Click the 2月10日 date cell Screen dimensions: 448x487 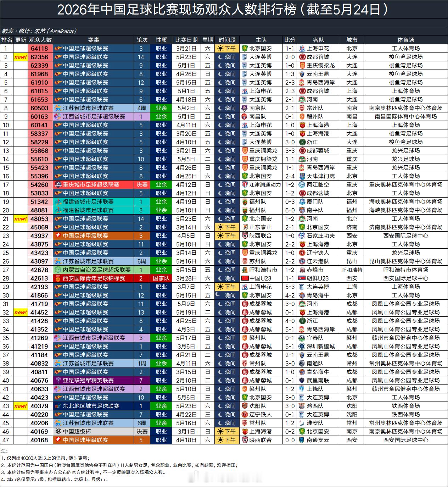click(186, 381)
